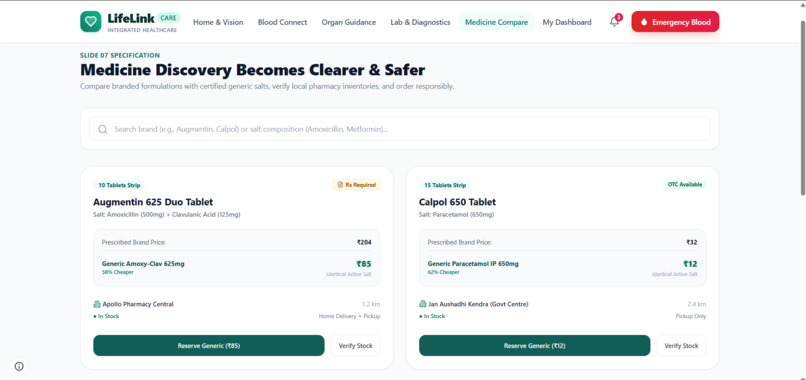Click the 15 Tablets Strip tag
This screenshot has width=806, height=380.
tap(445, 185)
